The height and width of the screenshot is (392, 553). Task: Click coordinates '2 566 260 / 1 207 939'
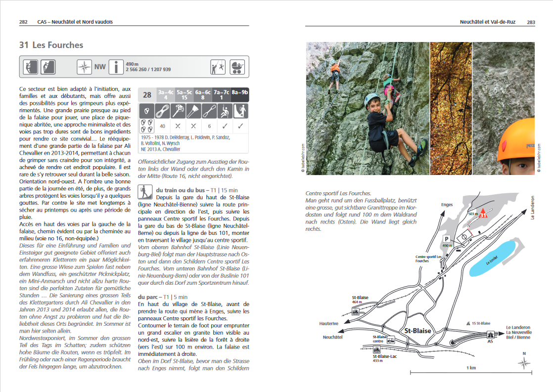point(148,69)
